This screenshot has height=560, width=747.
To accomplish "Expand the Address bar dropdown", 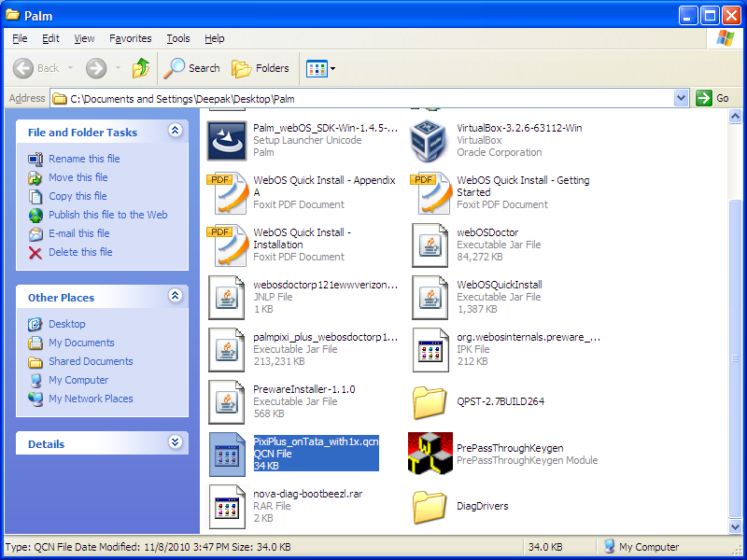I will [x=682, y=98].
